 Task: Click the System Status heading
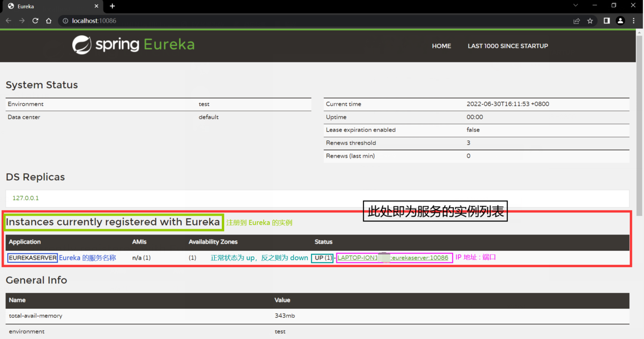click(x=42, y=85)
